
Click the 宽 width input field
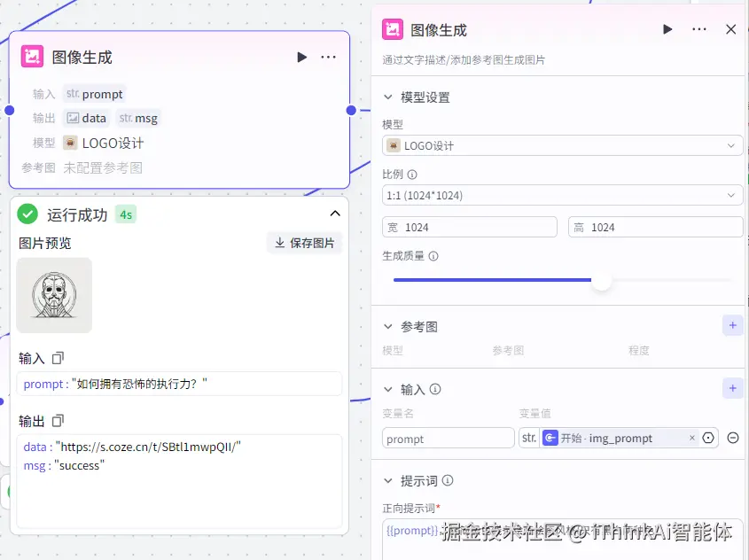click(x=470, y=227)
